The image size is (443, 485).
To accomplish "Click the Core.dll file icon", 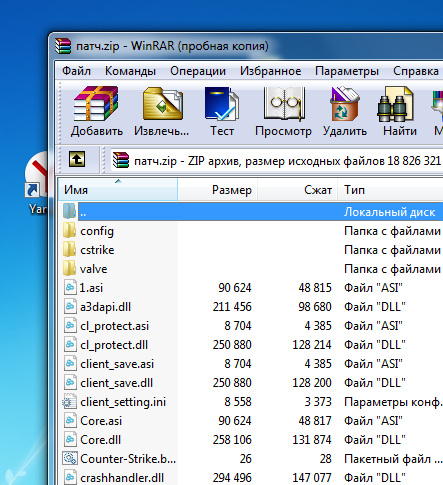I will pos(70,439).
